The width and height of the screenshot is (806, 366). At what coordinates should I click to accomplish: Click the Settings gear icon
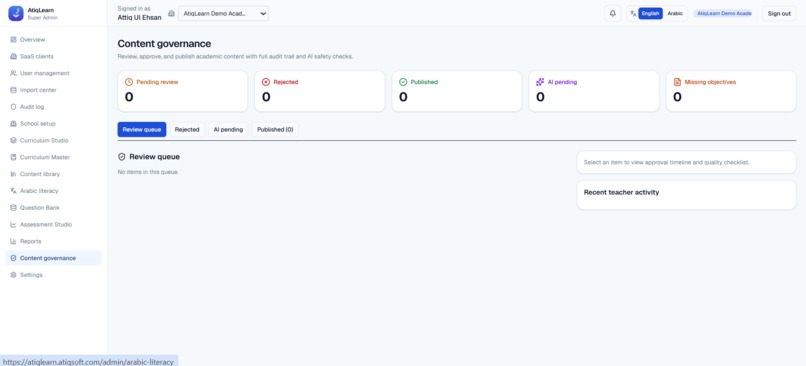click(13, 275)
